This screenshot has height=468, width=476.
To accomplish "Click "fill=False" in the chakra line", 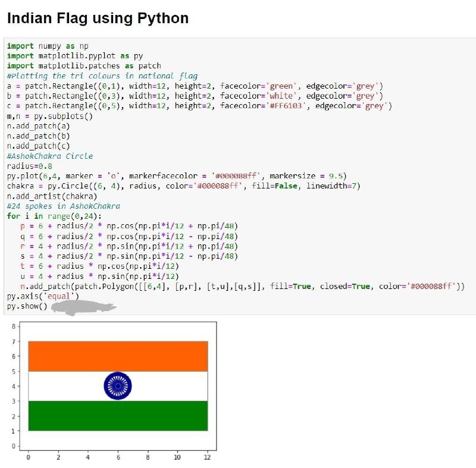I will (274, 186).
